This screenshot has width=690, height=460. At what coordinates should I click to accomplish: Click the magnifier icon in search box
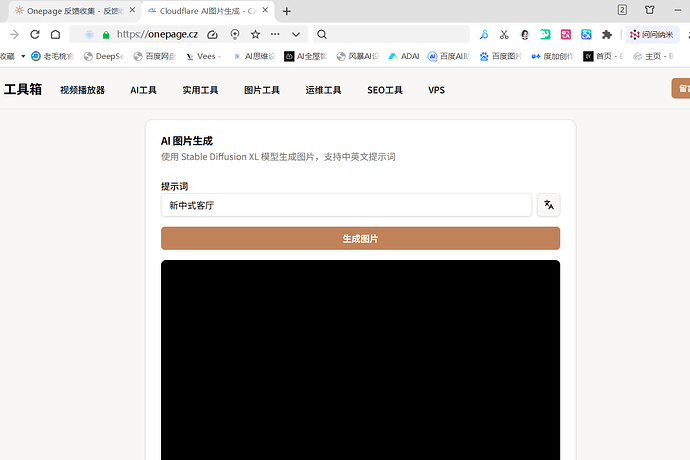[x=322, y=34]
